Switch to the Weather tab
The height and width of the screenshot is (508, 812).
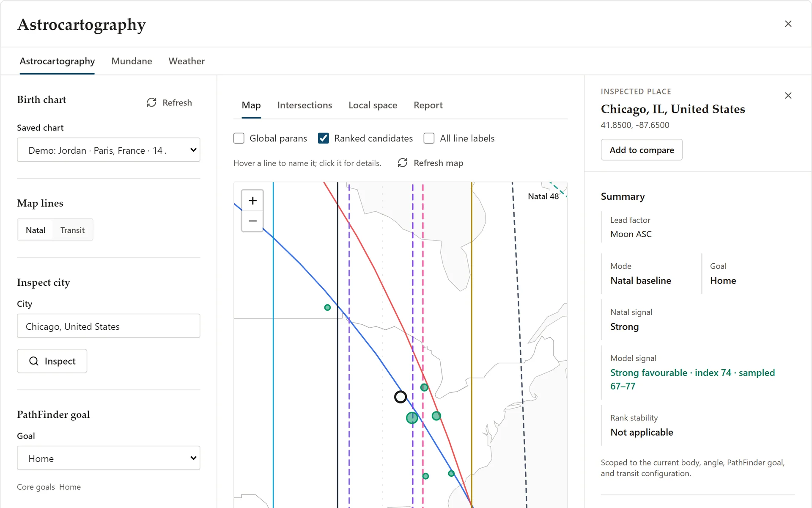click(x=187, y=61)
